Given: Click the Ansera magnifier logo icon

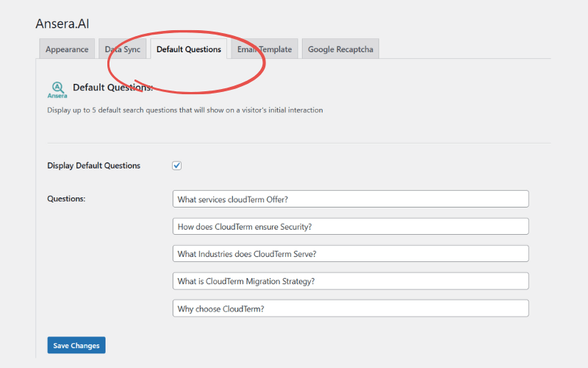Looking at the screenshot, I should click(57, 90).
